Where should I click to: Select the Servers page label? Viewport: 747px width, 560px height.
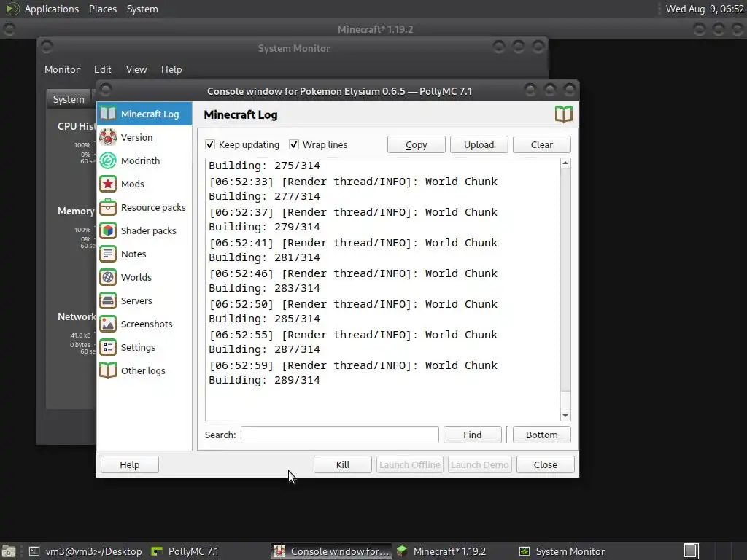(136, 300)
